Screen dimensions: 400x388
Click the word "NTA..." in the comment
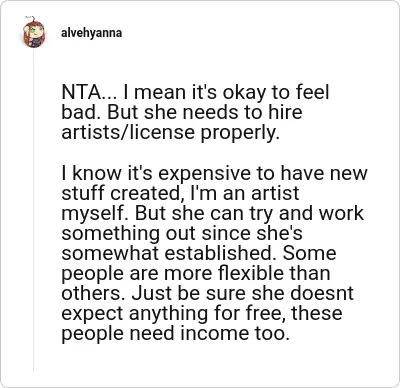(x=88, y=92)
